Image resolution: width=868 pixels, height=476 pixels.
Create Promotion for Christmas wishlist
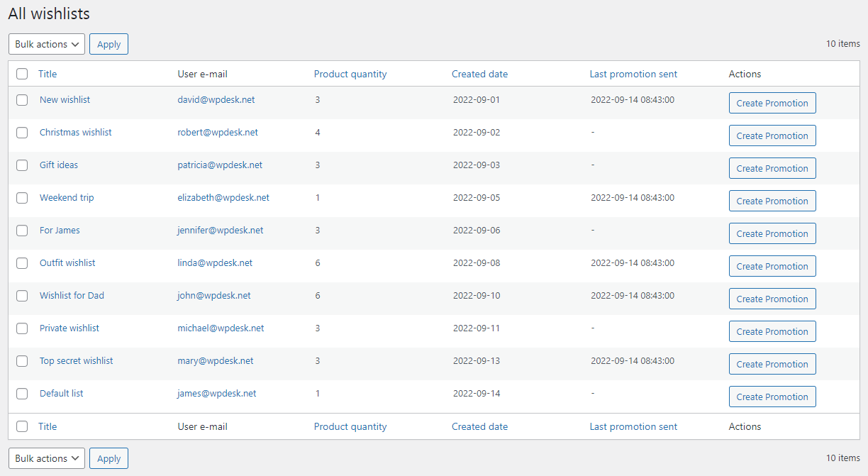772,135
